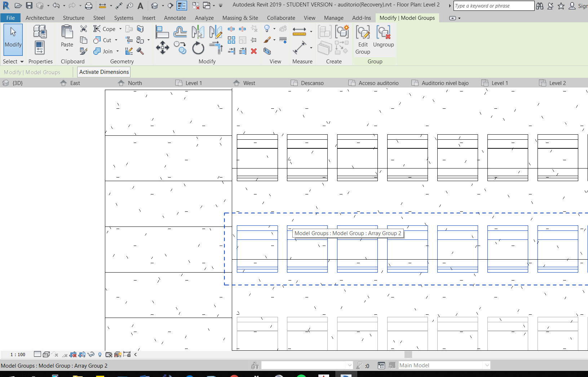588x377 pixels.
Task: Switch to the Annotate ribbon tab
Action: click(x=175, y=18)
